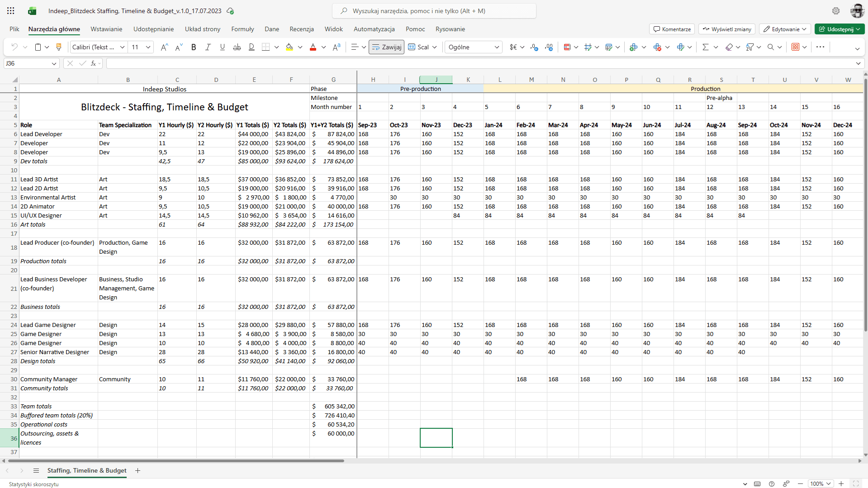868x488 pixels.
Task: Click the insert function fx icon
Action: click(x=93, y=63)
